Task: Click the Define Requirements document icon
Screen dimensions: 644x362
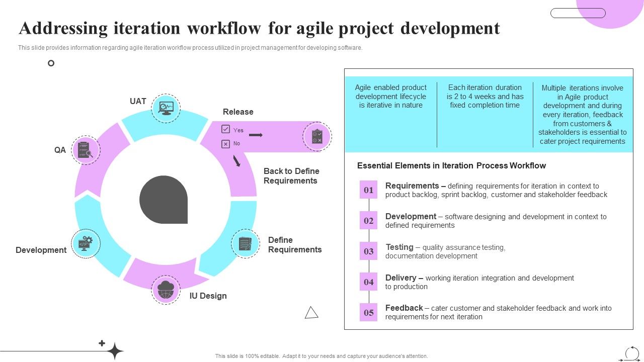Action: [x=245, y=244]
